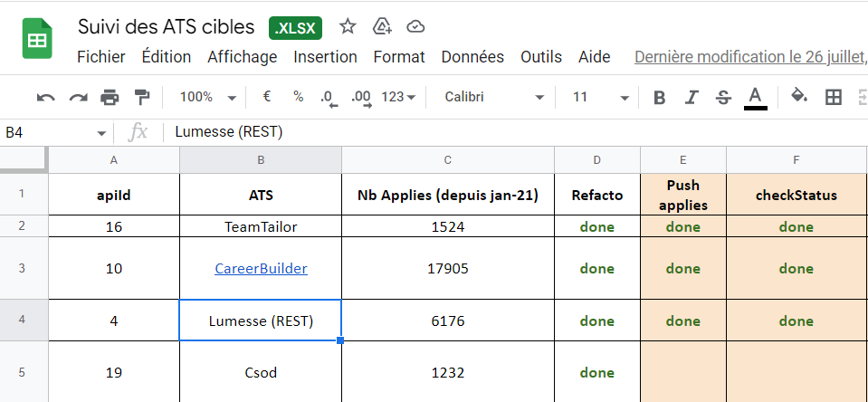Open the font size 11 dropdown
This screenshot has width=868, height=402.
tap(600, 98)
